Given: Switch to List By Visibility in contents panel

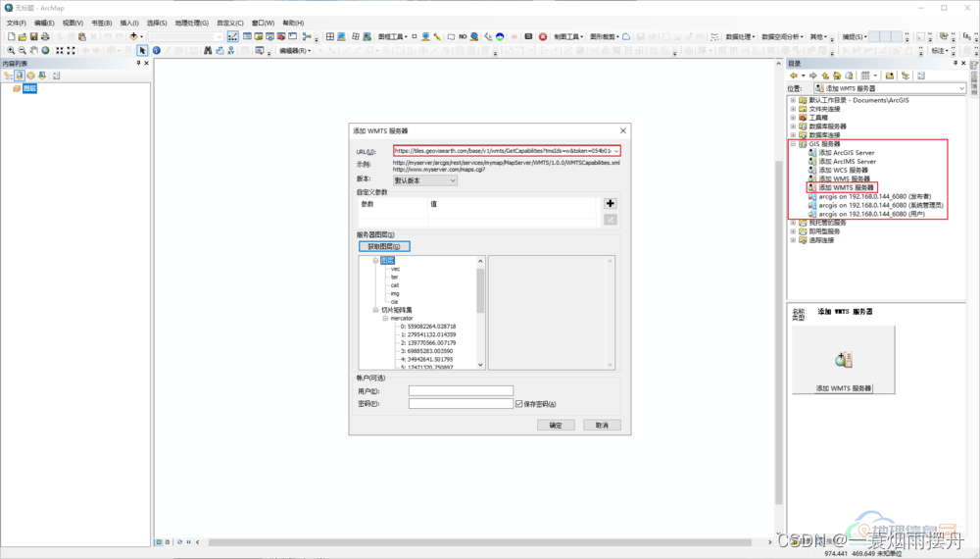Looking at the screenshot, I should (30, 76).
